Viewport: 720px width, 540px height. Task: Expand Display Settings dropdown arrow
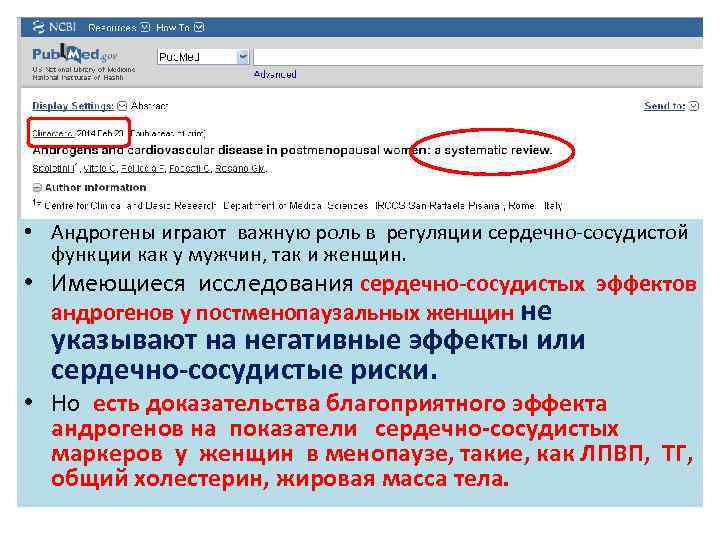pos(122,106)
